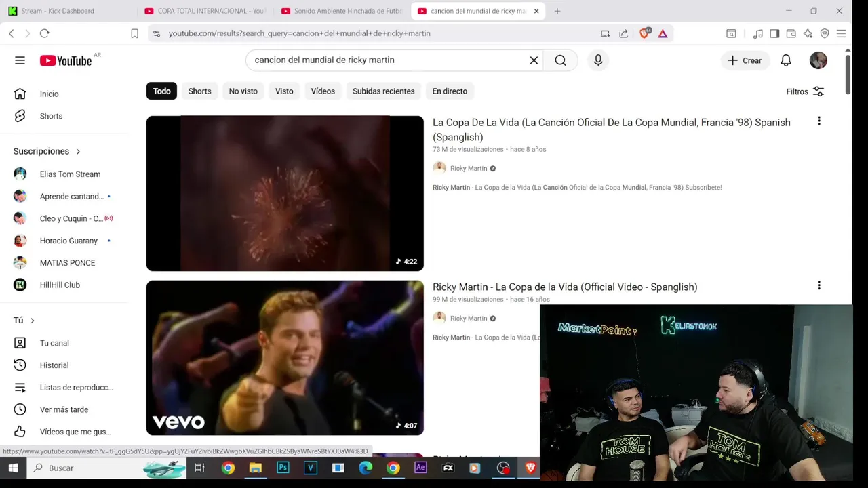Switch to Sonido Ambiente Hinchada tab
Viewport: 868px width, 488px height.
[x=342, y=11]
